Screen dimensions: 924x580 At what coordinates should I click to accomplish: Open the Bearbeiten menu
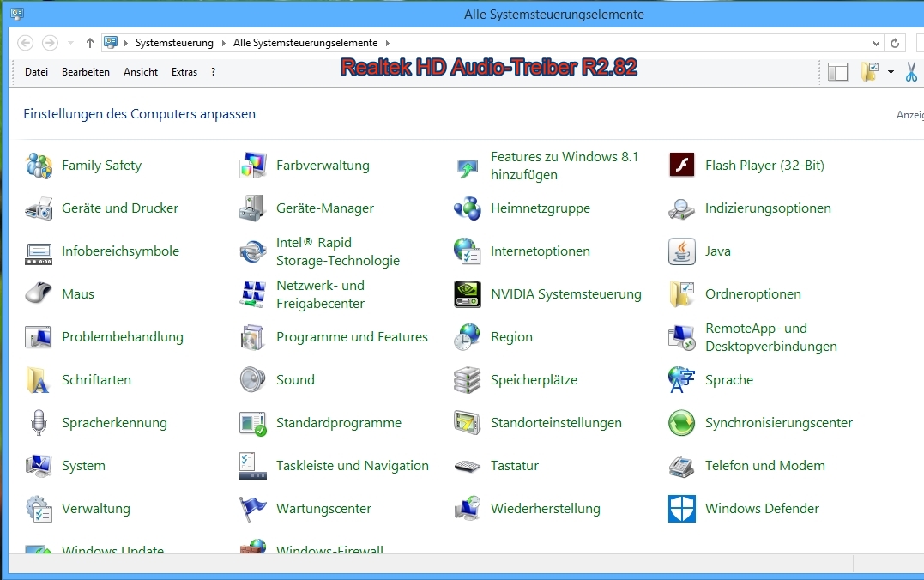[86, 72]
